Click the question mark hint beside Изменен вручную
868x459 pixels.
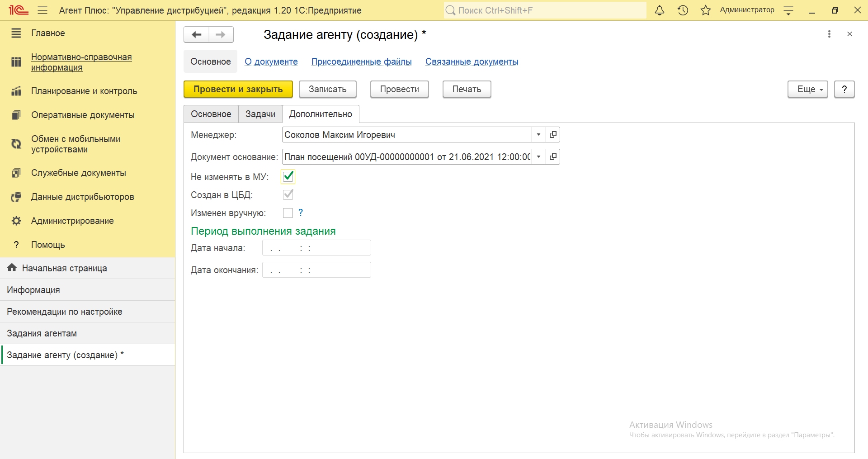coord(301,213)
